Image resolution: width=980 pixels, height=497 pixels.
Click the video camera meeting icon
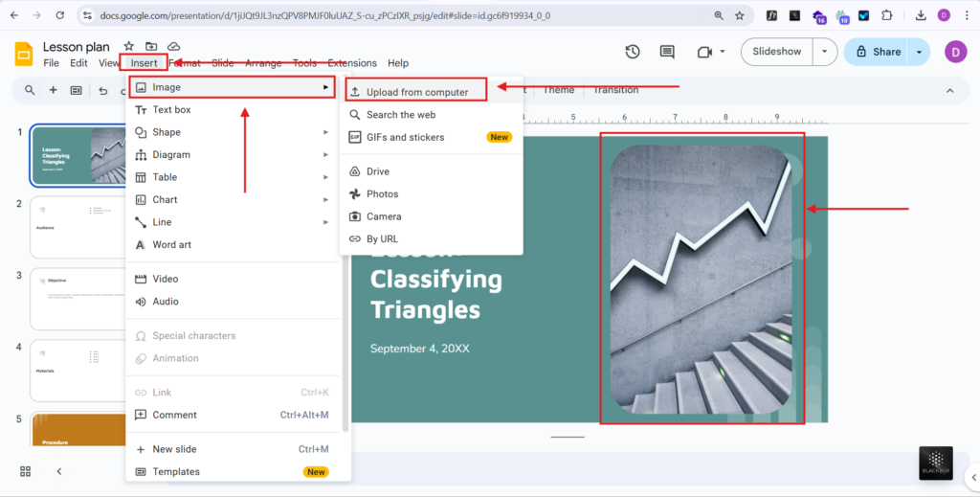(705, 52)
